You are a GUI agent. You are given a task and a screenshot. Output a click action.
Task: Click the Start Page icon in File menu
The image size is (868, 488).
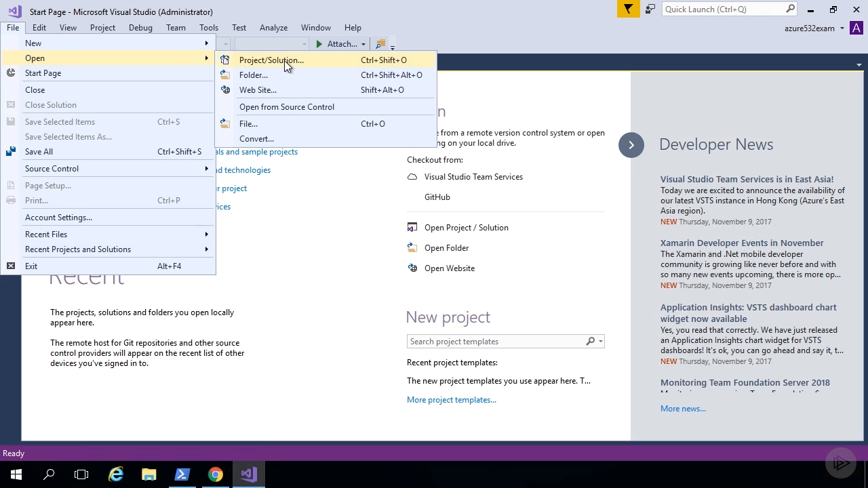coord(11,73)
